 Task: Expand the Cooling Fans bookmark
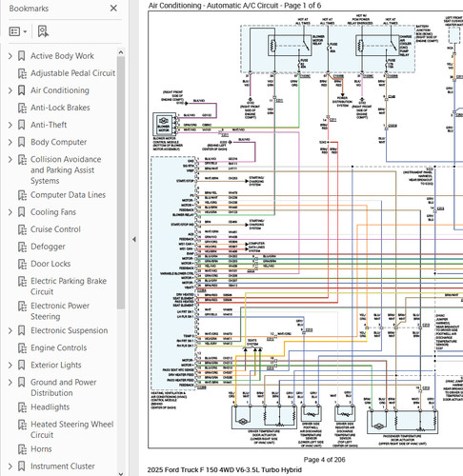click(x=10, y=212)
